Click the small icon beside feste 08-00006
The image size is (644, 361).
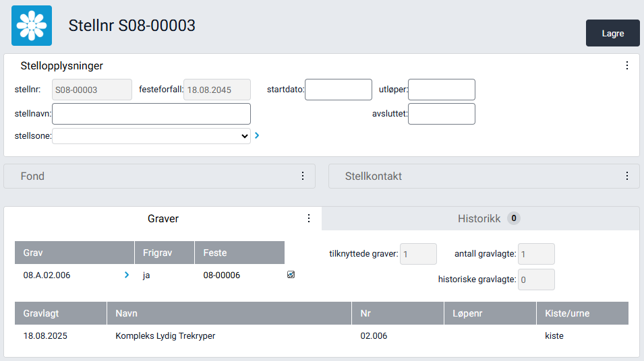[x=291, y=275]
